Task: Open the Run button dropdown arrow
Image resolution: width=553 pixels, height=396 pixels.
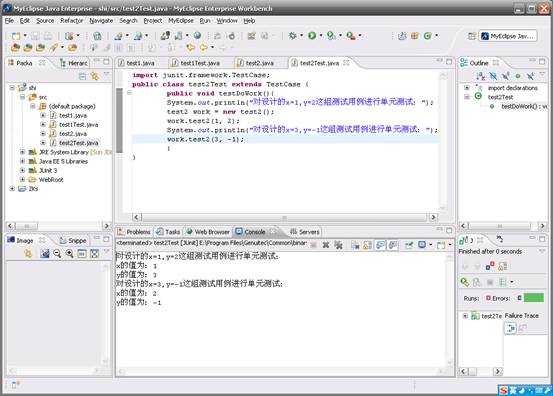Action: tap(321, 36)
